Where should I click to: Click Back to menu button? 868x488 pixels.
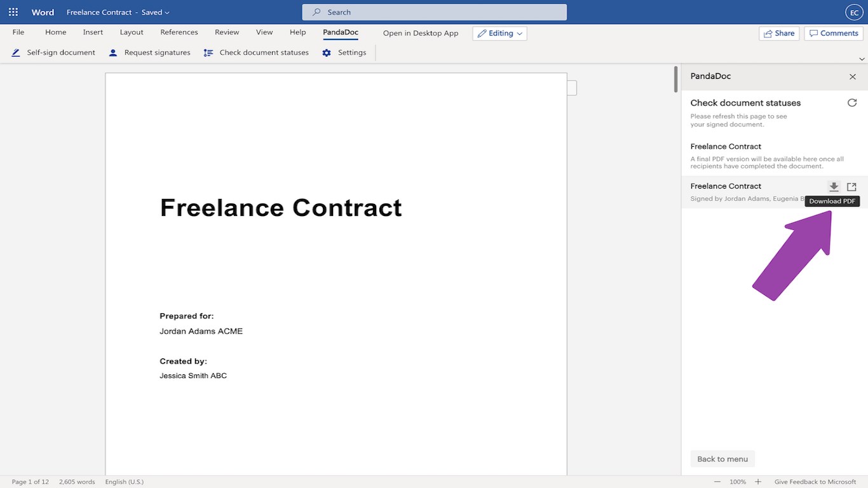tap(722, 459)
